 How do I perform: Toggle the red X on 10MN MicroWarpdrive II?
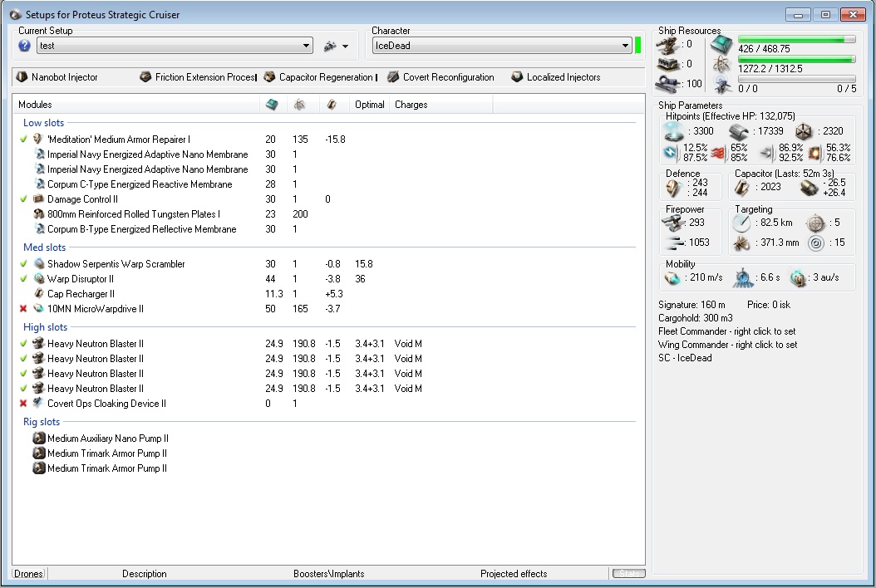pyautogui.click(x=23, y=309)
